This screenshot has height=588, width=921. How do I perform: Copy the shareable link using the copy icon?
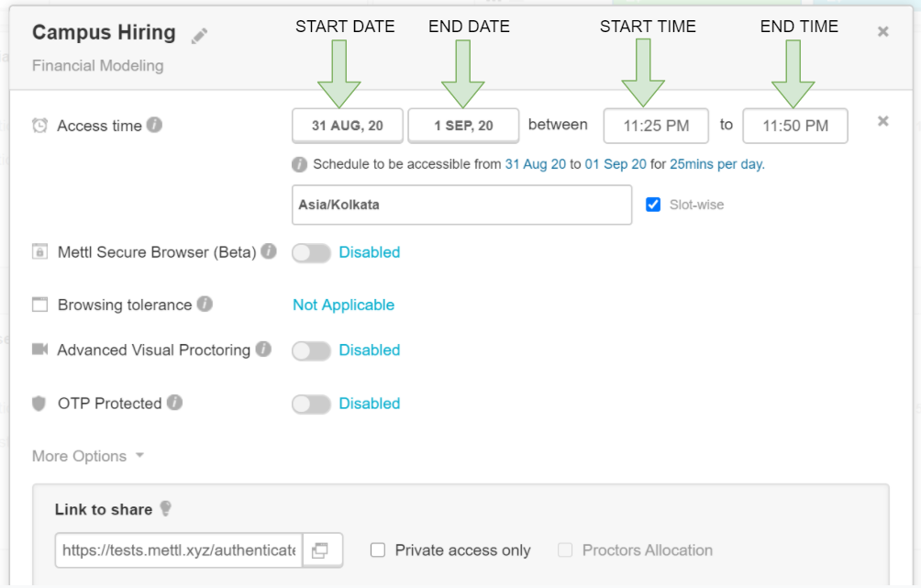coord(323,549)
